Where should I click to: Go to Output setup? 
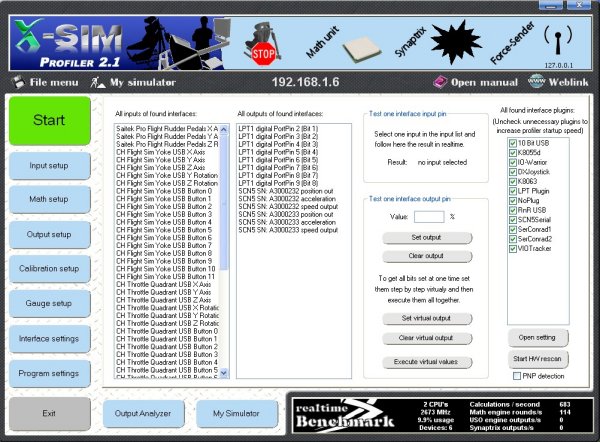click(49, 235)
